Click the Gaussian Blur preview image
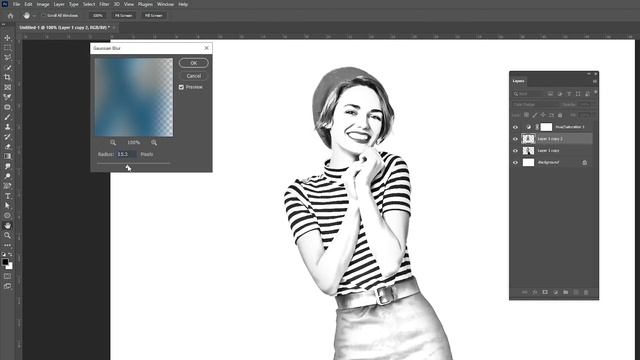This screenshot has height=360, width=640. point(134,97)
